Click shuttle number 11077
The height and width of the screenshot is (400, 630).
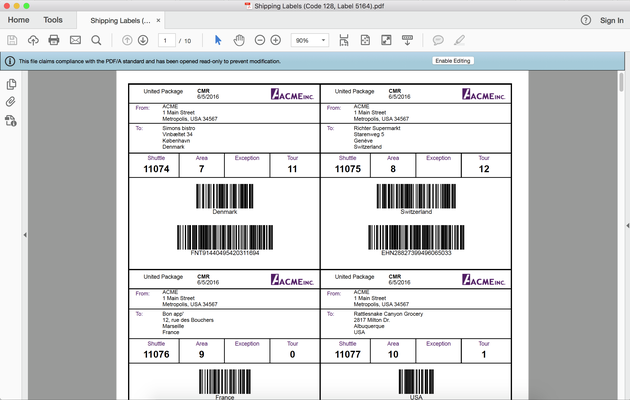[348, 355]
